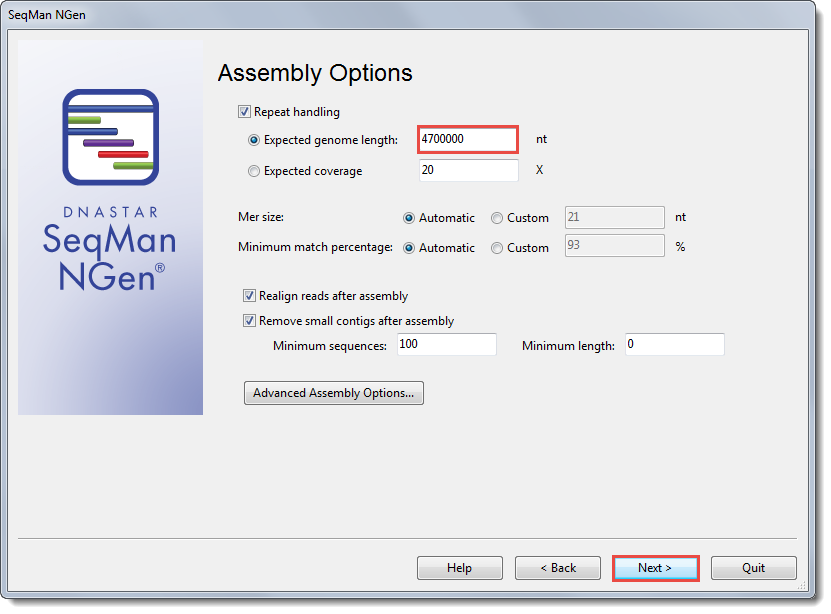The image size is (831, 614).
Task: Quit the SeqMan NGen wizard
Action: [754, 568]
